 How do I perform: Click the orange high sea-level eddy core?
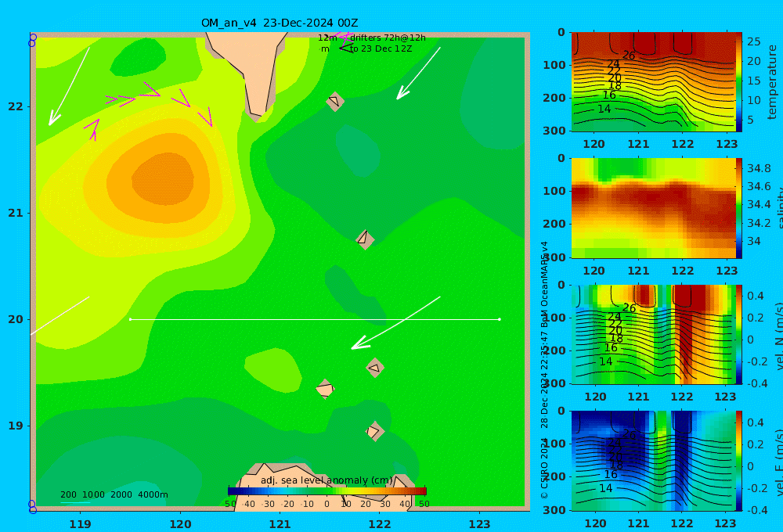click(162, 178)
